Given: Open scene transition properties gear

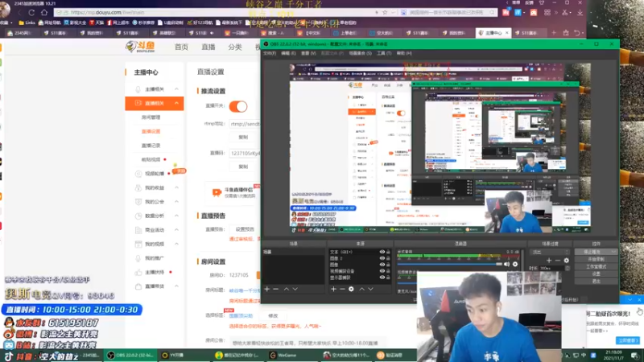Looking at the screenshot, I should 567,260.
